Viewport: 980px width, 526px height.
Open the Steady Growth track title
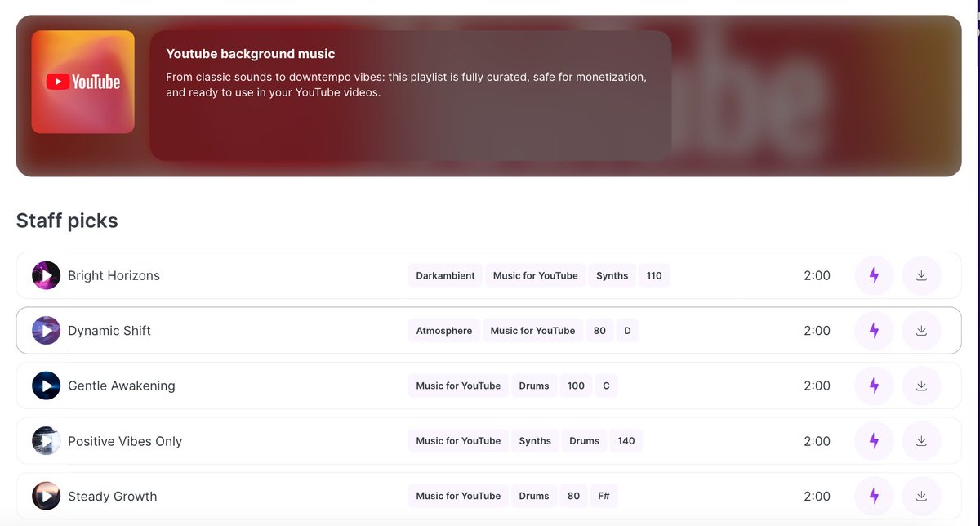tap(113, 496)
